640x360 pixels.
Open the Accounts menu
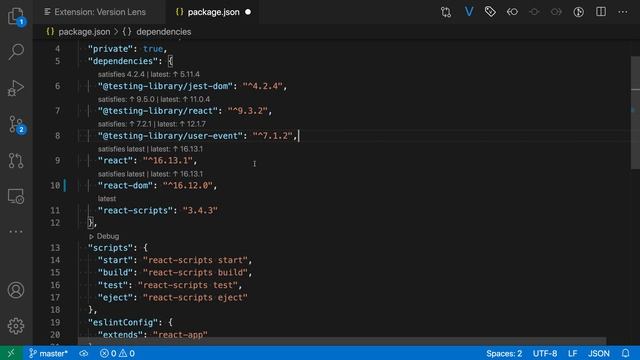tap(16, 290)
